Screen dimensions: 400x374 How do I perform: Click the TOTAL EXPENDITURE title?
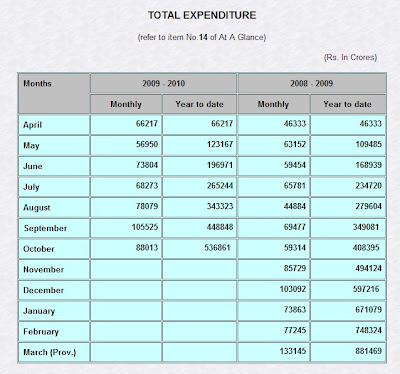click(202, 15)
